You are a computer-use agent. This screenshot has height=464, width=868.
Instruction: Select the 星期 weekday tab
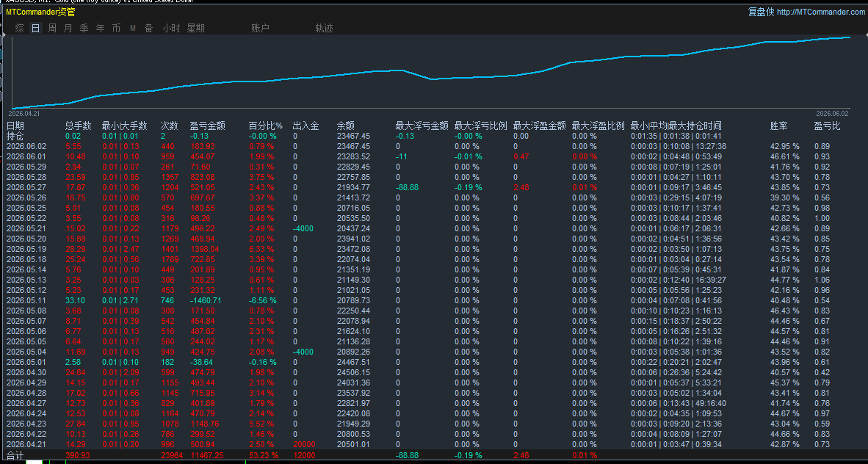[x=196, y=28]
